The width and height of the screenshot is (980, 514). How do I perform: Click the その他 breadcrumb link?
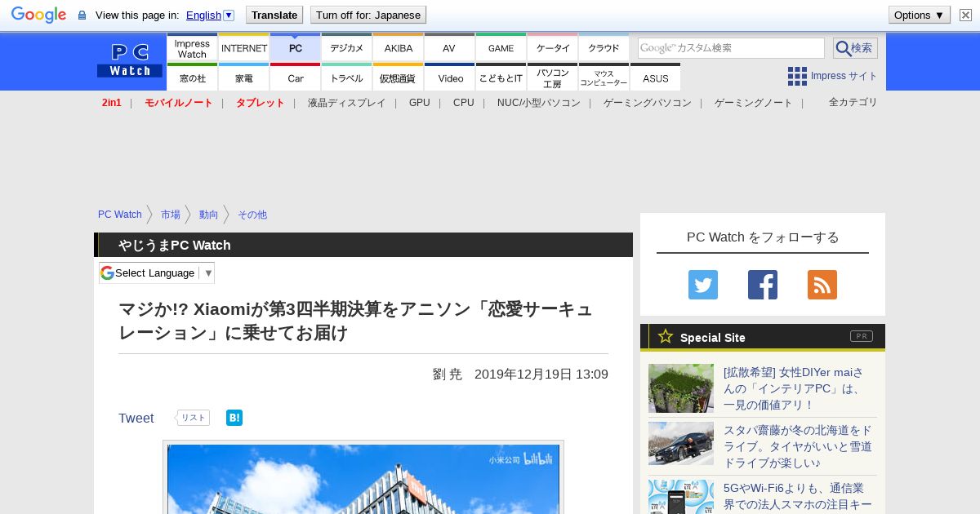pos(252,215)
